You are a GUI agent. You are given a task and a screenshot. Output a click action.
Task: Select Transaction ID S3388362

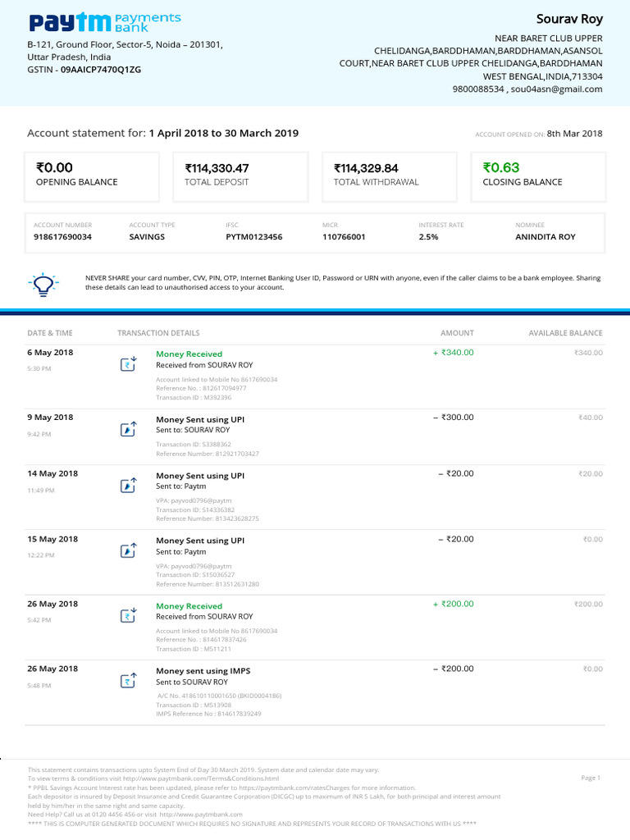pos(194,444)
